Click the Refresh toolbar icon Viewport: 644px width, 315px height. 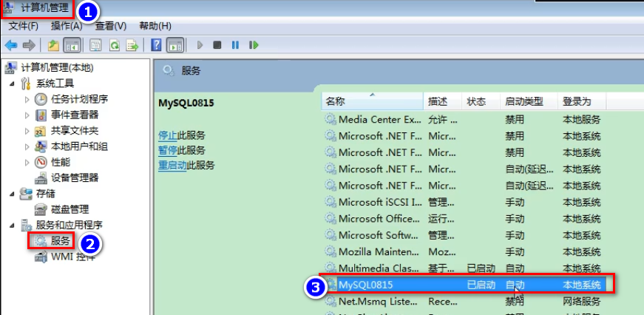tap(114, 45)
